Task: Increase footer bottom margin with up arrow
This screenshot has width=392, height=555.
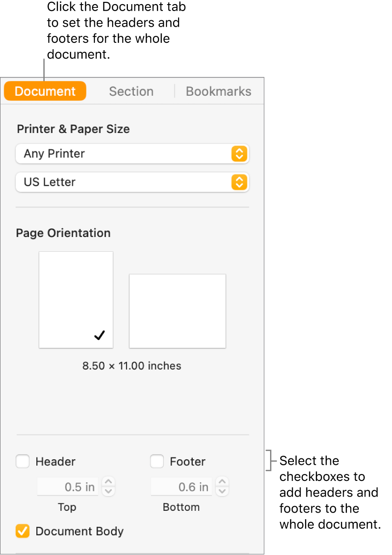Action: 222,482
